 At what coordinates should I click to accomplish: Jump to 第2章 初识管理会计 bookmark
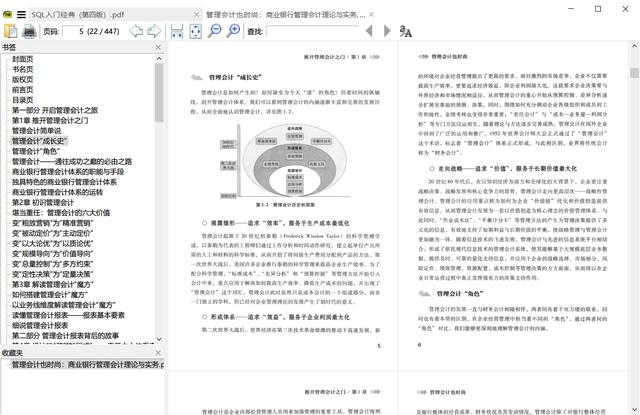click(43, 202)
